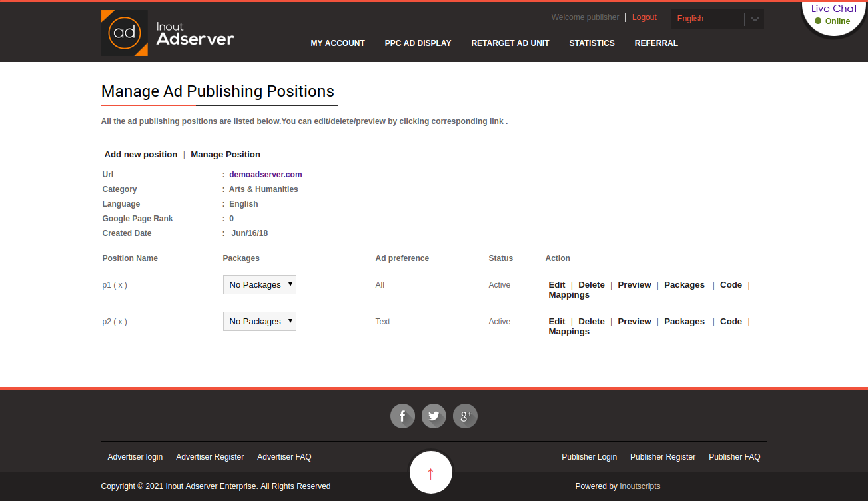Click Mappings link for position p1
868x501 pixels.
569,295
